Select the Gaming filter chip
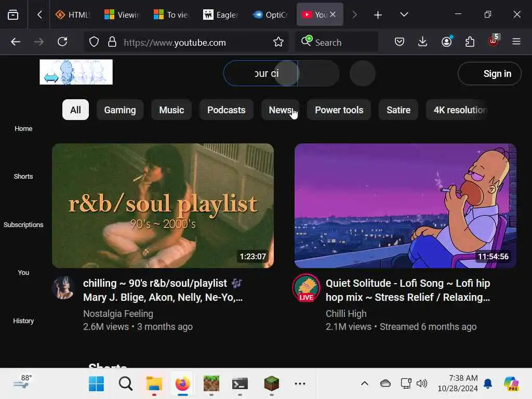Viewport: 532px width, 399px height. 120,110
